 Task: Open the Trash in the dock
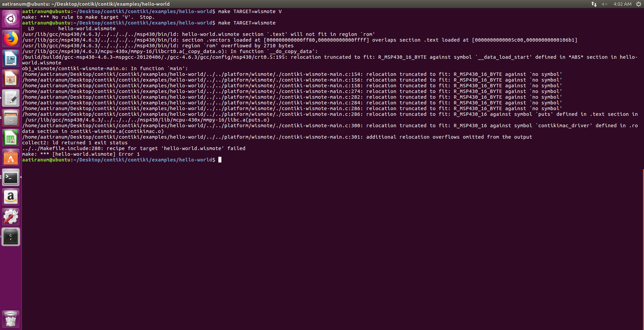tap(11, 319)
